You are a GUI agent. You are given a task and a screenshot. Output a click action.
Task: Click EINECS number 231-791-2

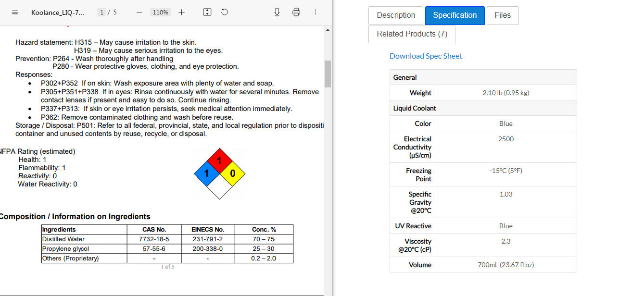pos(207,239)
